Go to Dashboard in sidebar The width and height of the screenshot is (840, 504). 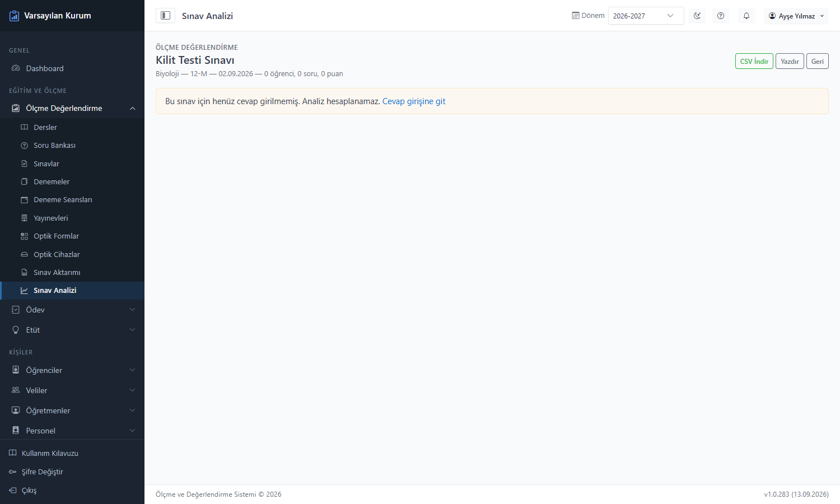[72, 68]
